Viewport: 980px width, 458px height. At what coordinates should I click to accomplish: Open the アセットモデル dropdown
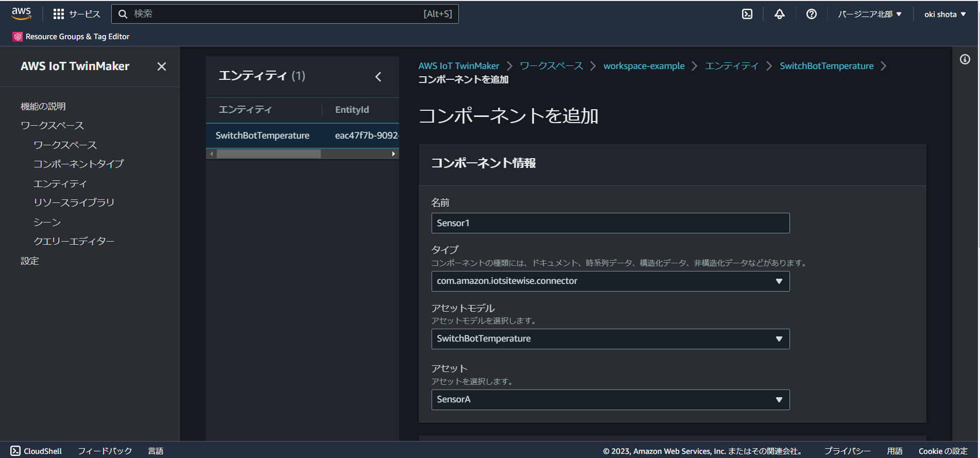coord(610,339)
